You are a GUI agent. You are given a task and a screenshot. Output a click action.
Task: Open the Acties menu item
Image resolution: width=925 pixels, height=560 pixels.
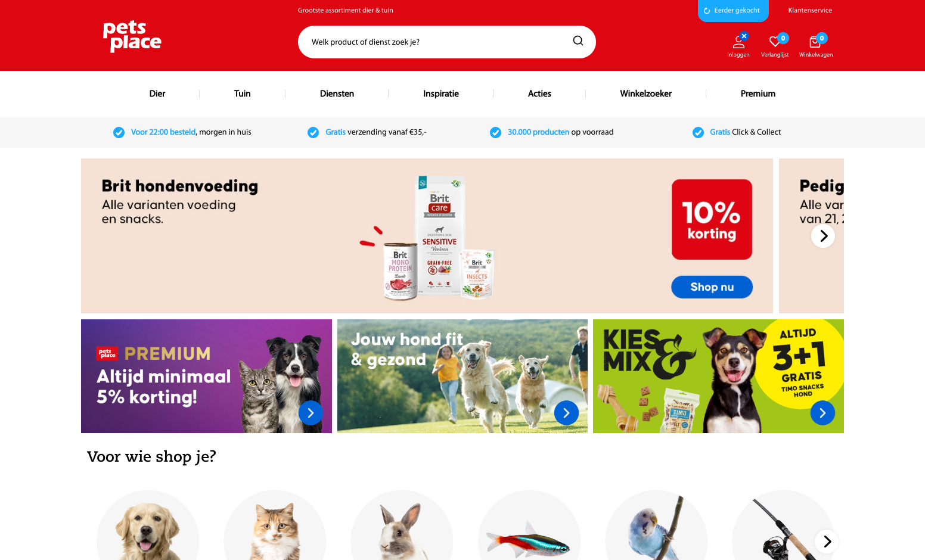[539, 94]
